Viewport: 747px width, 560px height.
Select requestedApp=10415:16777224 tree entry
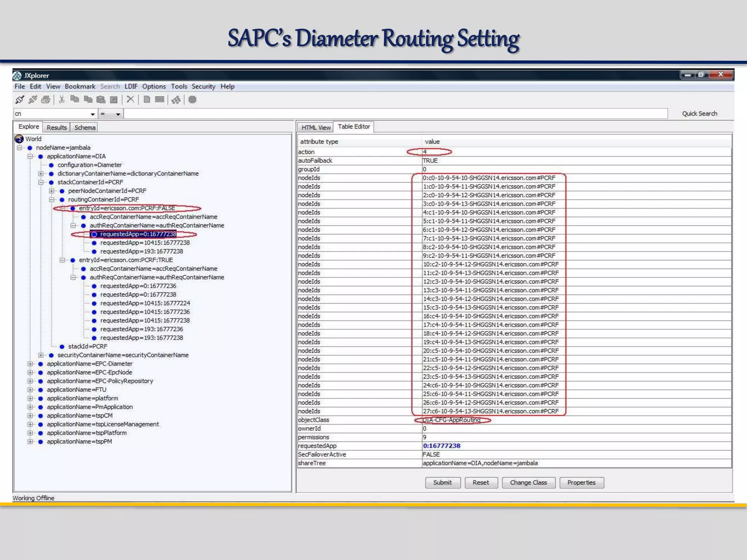[145, 303]
